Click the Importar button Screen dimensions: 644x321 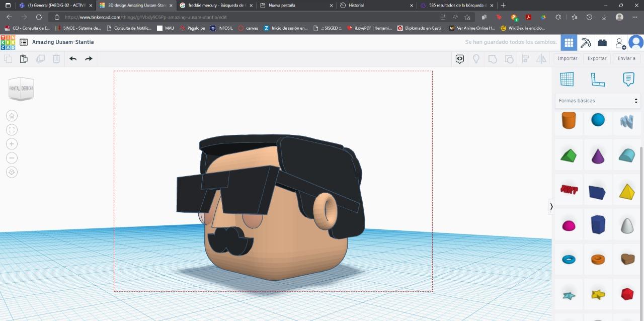pos(568,58)
